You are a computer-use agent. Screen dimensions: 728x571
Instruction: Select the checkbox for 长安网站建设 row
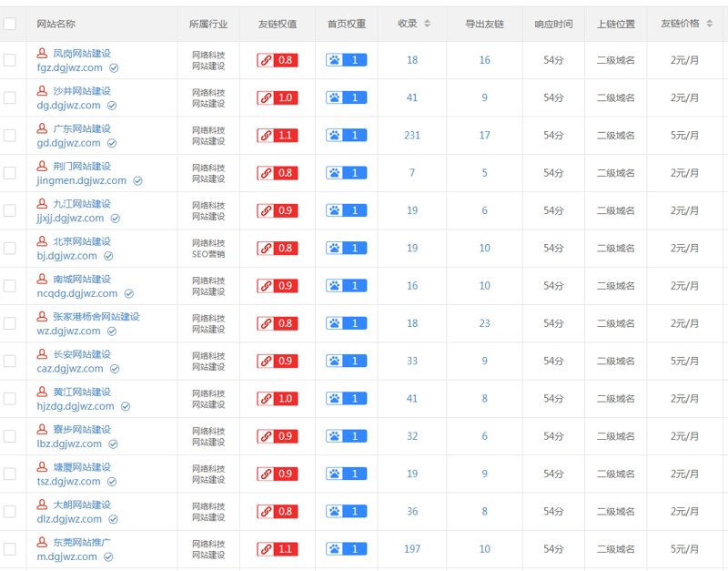(x=10, y=362)
